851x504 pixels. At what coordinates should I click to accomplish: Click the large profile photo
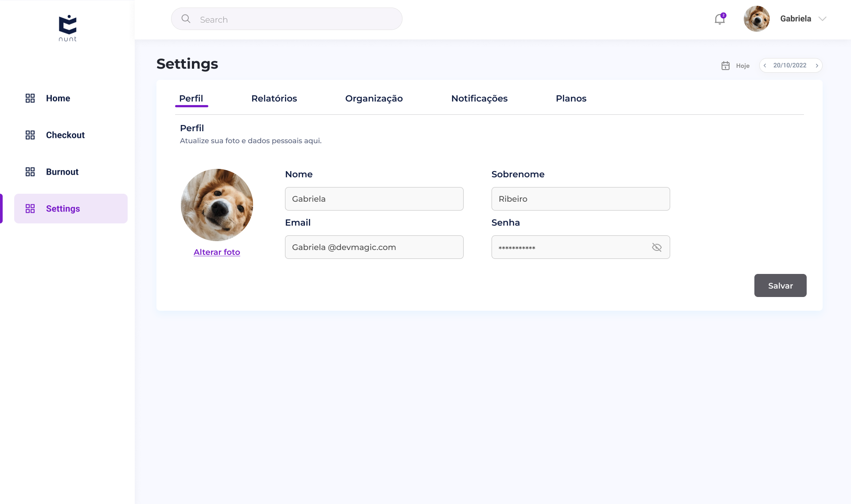pos(217,205)
